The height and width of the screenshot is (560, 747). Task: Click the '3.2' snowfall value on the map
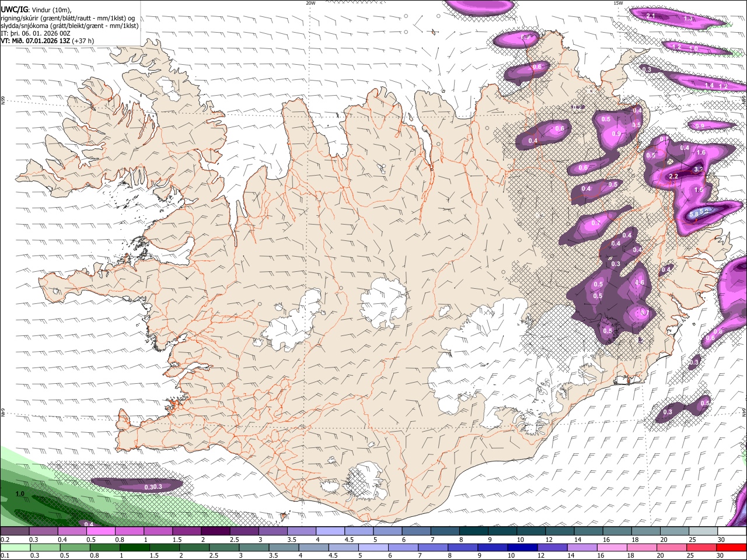click(698, 169)
